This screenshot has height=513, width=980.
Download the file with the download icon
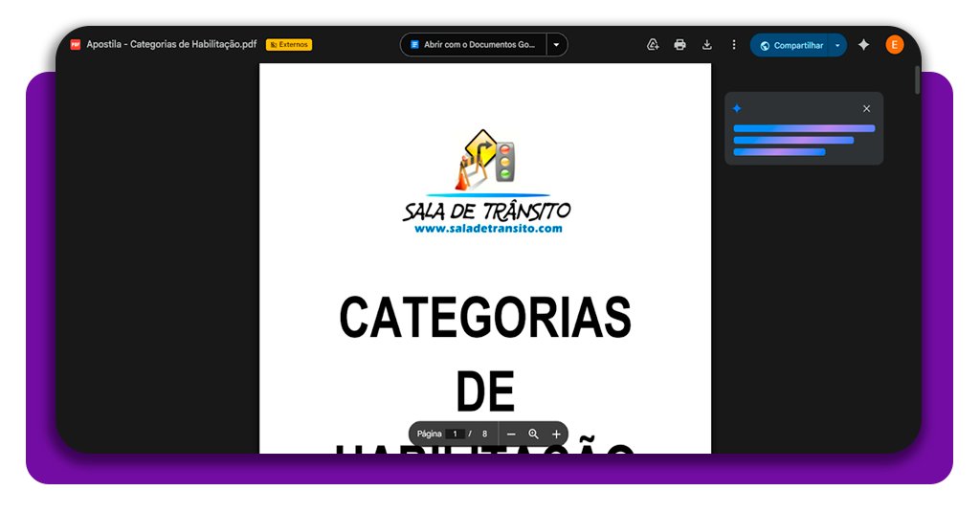pyautogui.click(x=707, y=45)
